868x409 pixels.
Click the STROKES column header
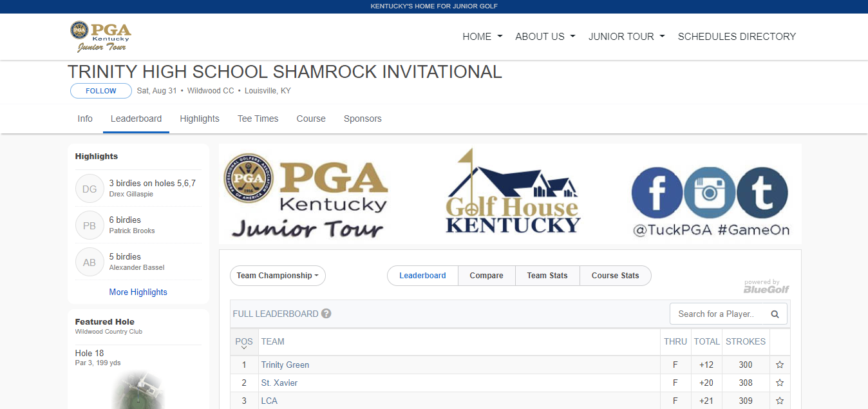746,341
